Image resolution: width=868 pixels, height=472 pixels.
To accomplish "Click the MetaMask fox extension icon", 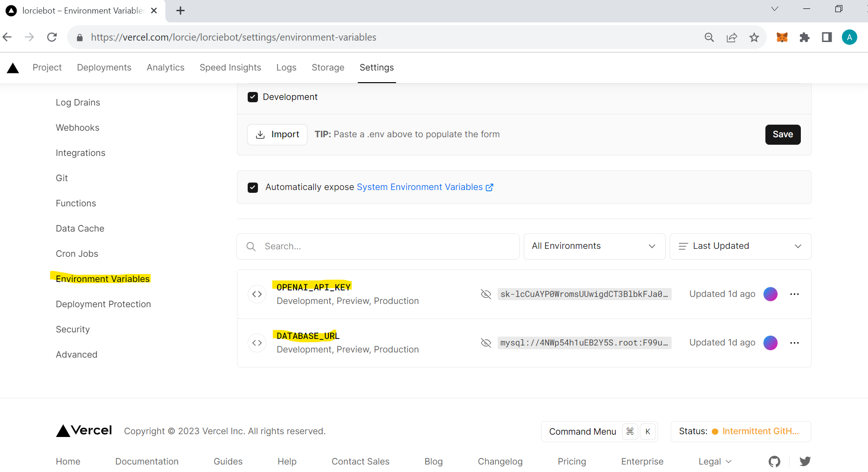I will pyautogui.click(x=782, y=37).
